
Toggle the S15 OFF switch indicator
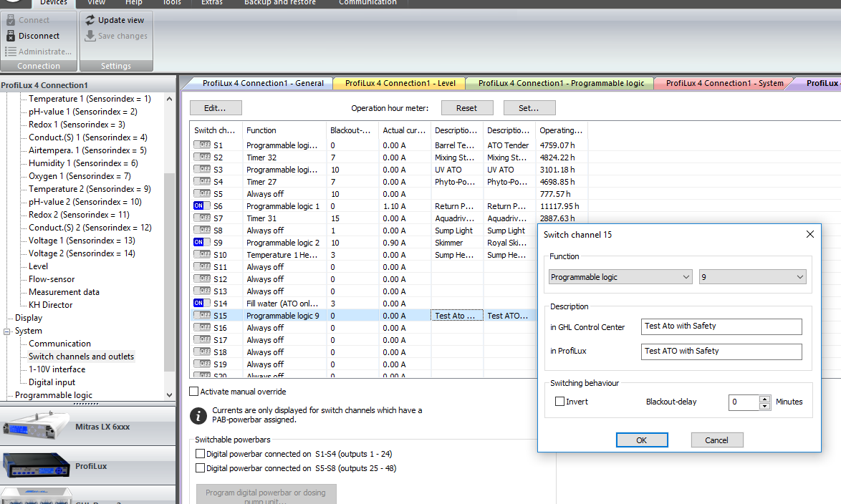click(202, 315)
